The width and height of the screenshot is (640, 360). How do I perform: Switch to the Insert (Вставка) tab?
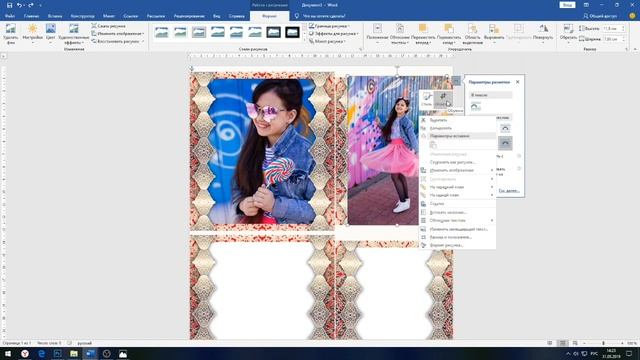tap(55, 16)
